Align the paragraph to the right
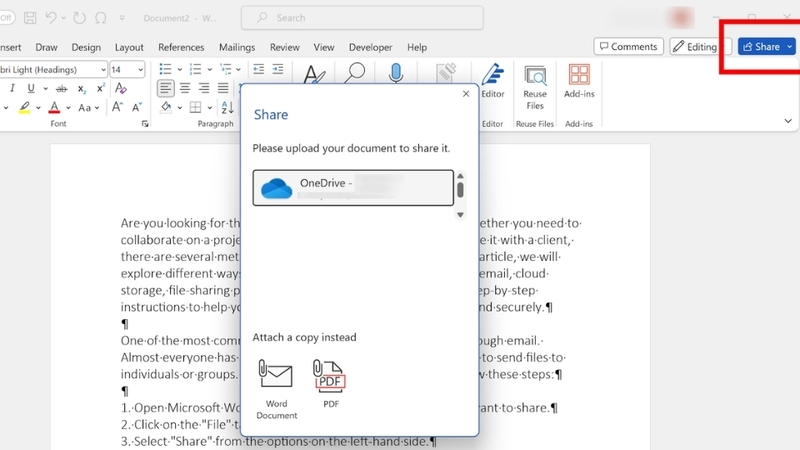Image resolution: width=800 pixels, height=450 pixels. click(204, 88)
